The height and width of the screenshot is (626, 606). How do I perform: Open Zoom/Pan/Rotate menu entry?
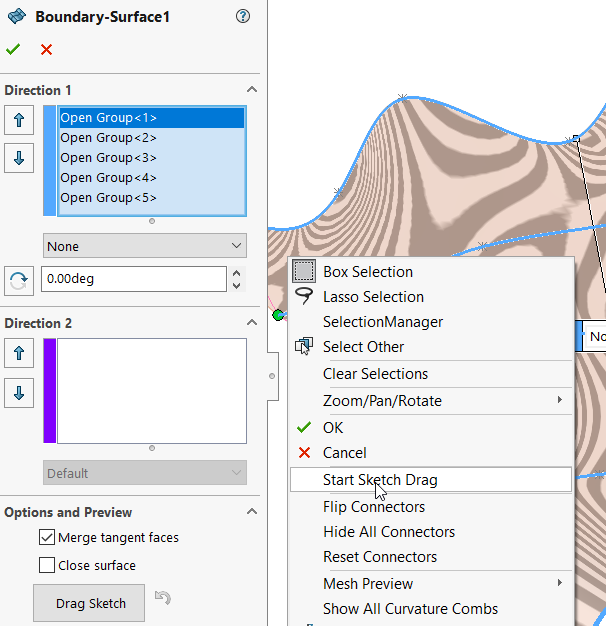(x=431, y=401)
